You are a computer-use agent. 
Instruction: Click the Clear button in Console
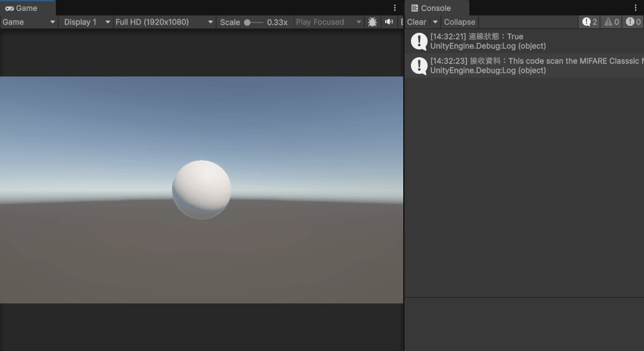(x=417, y=22)
